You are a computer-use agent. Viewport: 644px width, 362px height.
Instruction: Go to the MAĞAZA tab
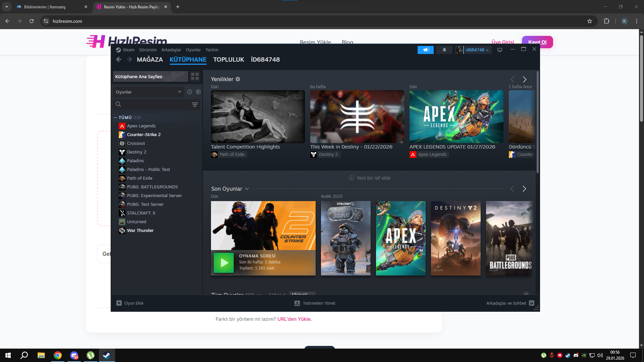click(150, 60)
